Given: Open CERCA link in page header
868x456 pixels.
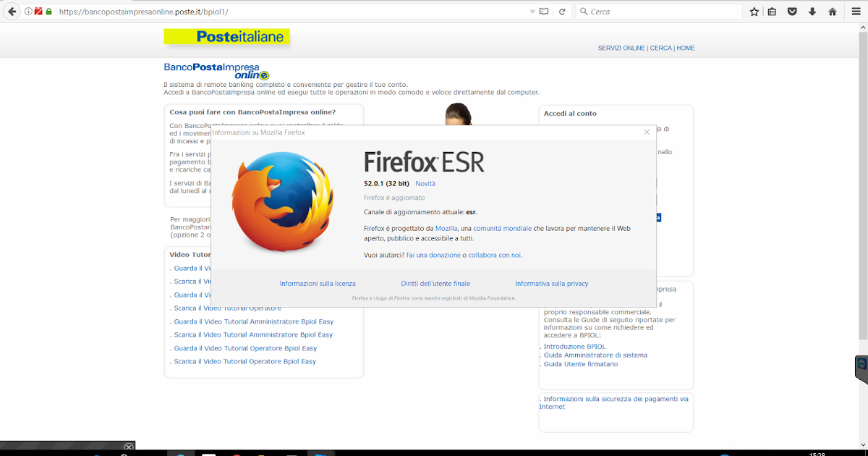Looking at the screenshot, I should (660, 48).
